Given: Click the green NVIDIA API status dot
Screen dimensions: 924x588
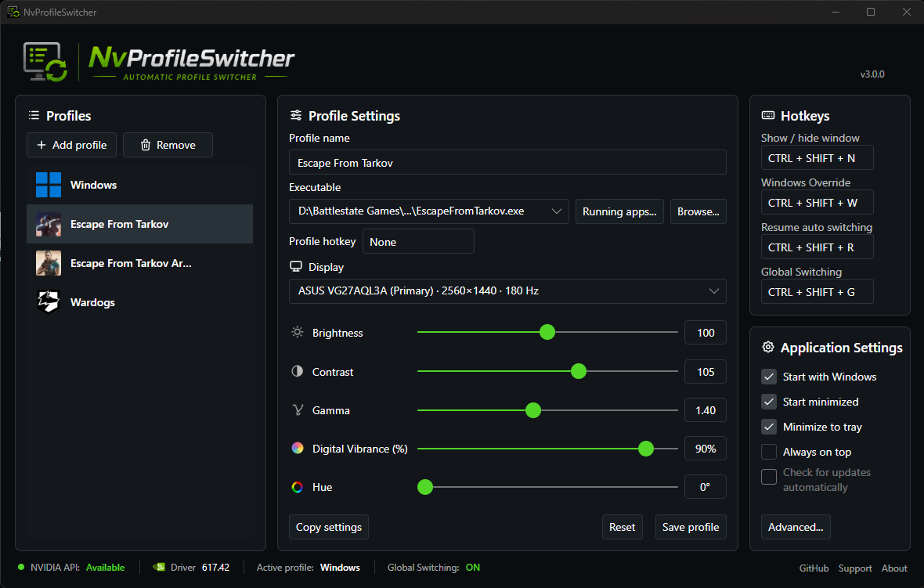Looking at the screenshot, I should click(x=21, y=568).
